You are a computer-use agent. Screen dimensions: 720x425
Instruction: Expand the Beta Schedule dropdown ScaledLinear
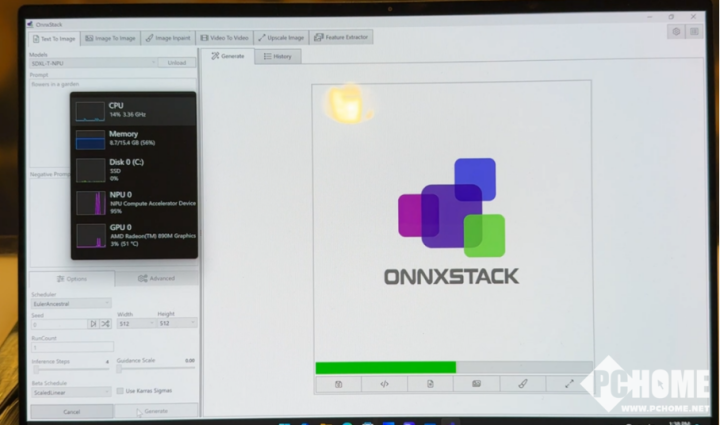point(71,392)
